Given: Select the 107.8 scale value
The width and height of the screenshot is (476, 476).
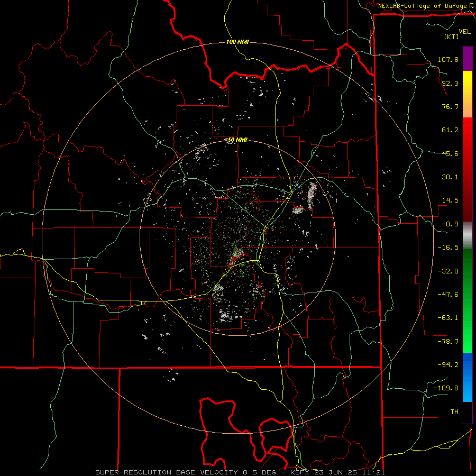Looking at the screenshot, I should (448, 59).
